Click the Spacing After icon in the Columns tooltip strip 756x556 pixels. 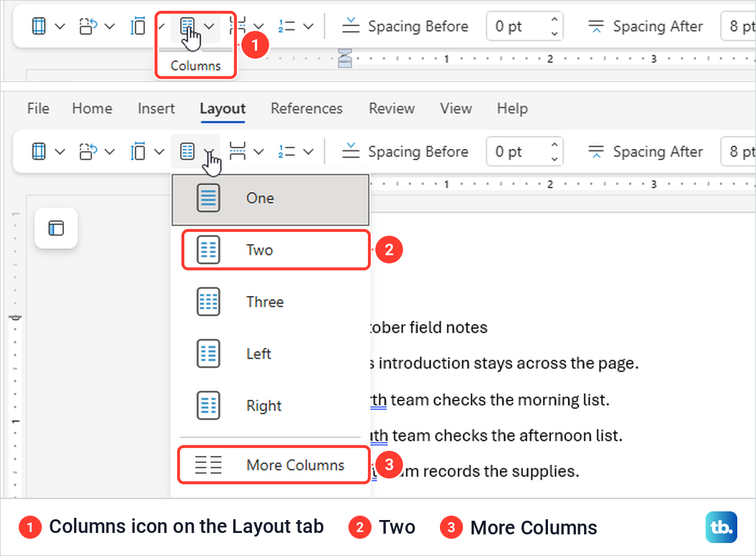pyautogui.click(x=596, y=26)
